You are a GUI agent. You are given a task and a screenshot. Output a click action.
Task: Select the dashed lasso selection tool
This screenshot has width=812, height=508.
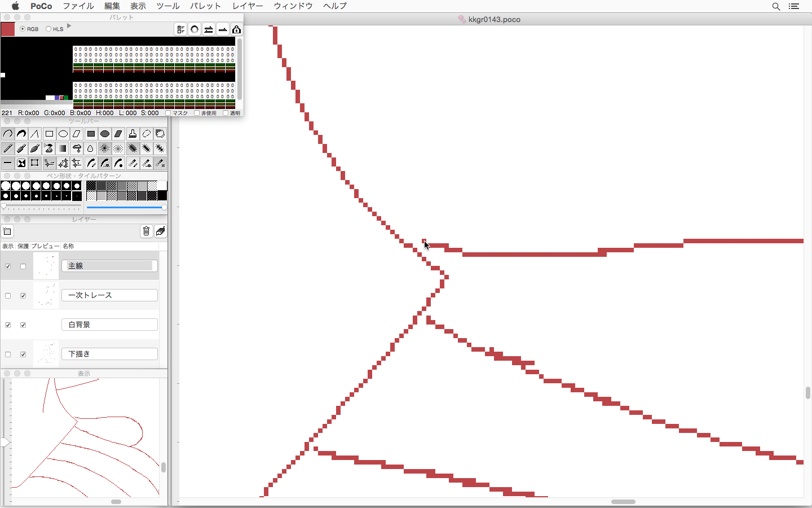(x=147, y=134)
